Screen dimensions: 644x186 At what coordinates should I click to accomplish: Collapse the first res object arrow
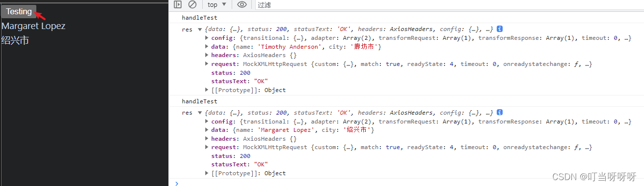pyautogui.click(x=200, y=30)
